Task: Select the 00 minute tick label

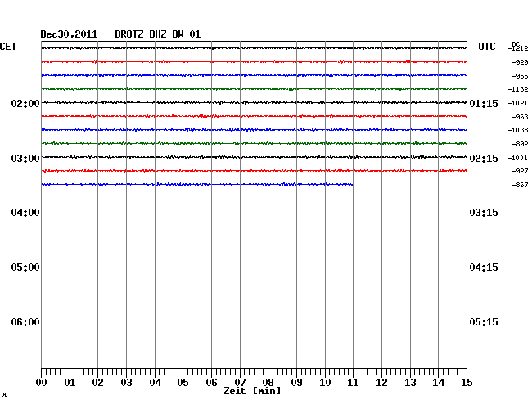Action: point(41,383)
